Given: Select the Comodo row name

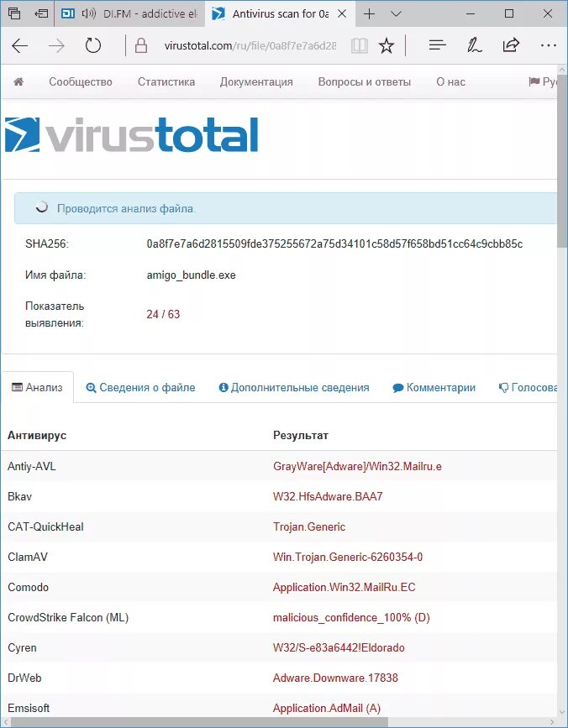Looking at the screenshot, I should pyautogui.click(x=28, y=587).
